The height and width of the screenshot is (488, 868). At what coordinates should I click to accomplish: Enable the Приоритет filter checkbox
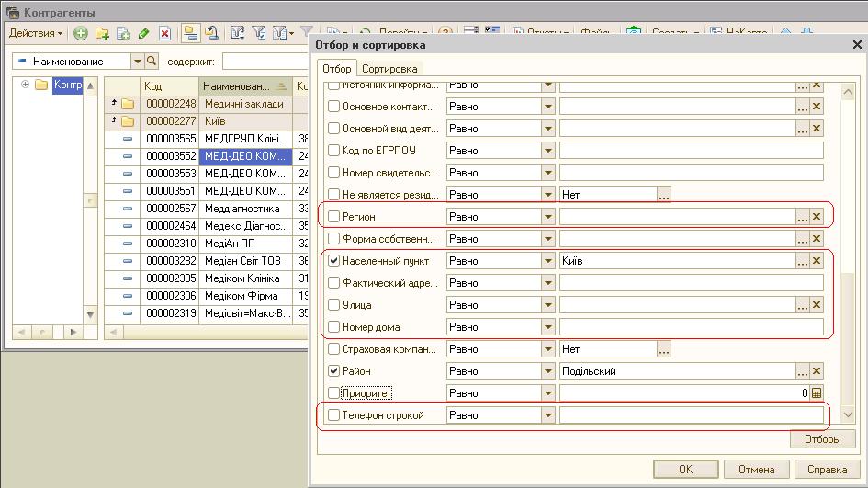(x=333, y=392)
